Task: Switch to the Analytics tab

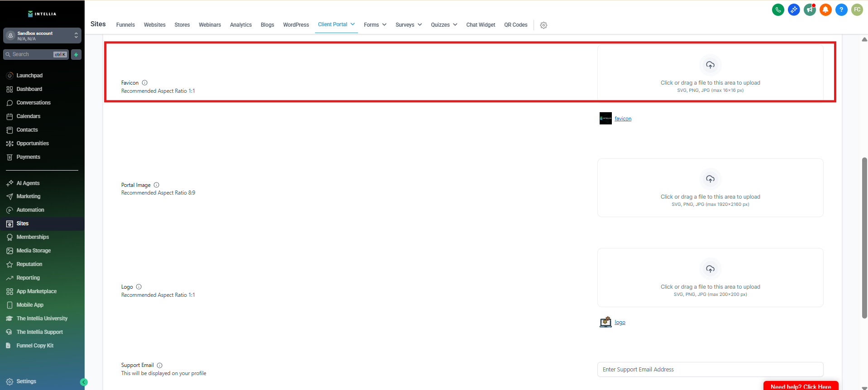Action: point(241,25)
